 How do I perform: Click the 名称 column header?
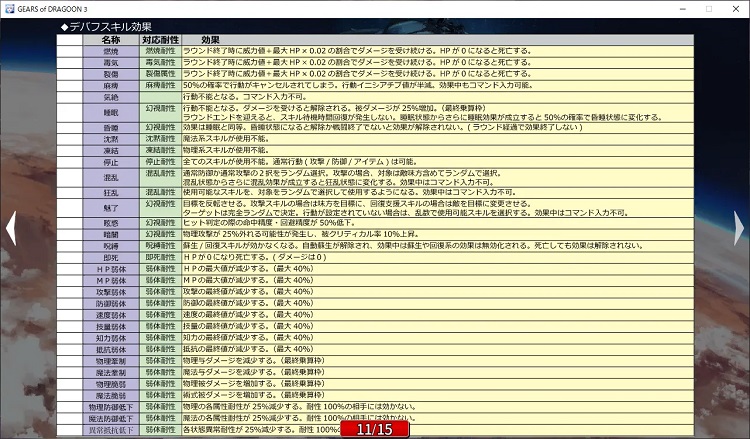111,40
